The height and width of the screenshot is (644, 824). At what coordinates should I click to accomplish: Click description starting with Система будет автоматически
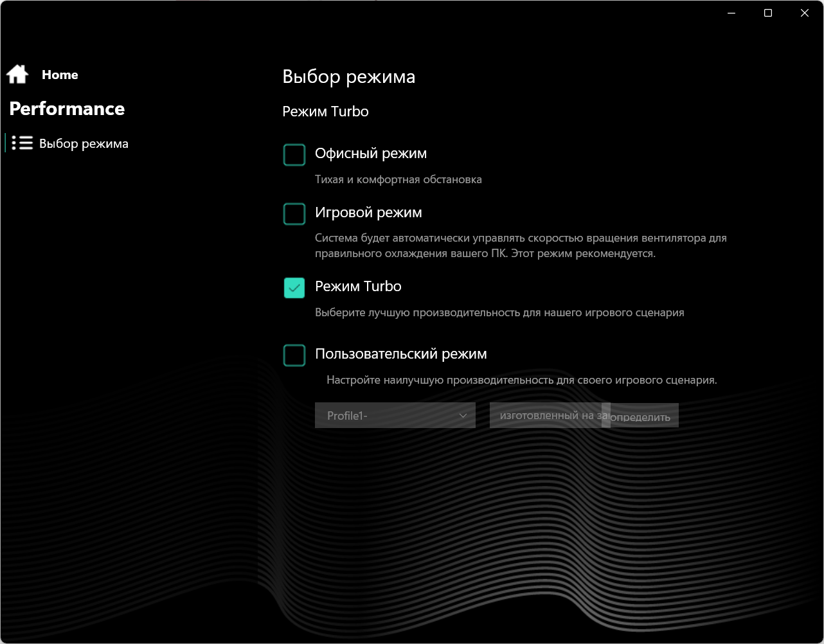coord(521,246)
